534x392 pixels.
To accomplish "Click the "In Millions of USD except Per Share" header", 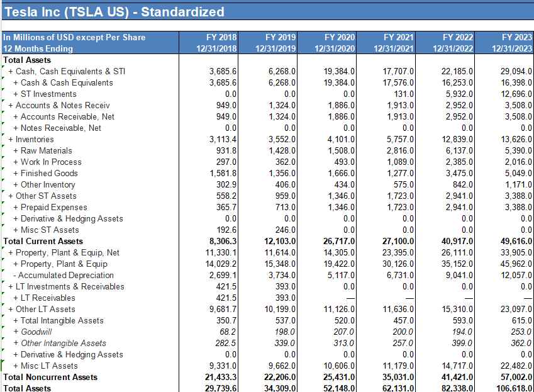I will 74,38.
